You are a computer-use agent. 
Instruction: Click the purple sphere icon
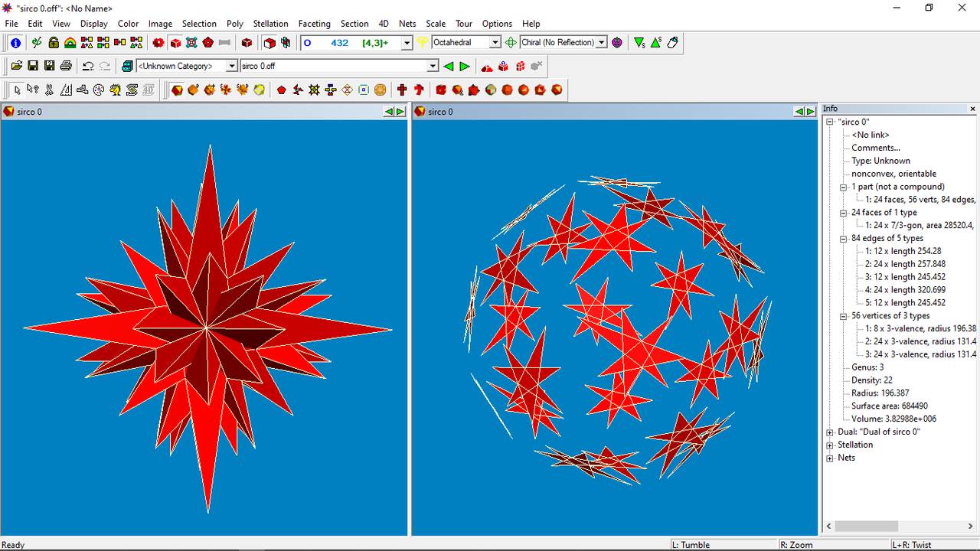pos(617,43)
